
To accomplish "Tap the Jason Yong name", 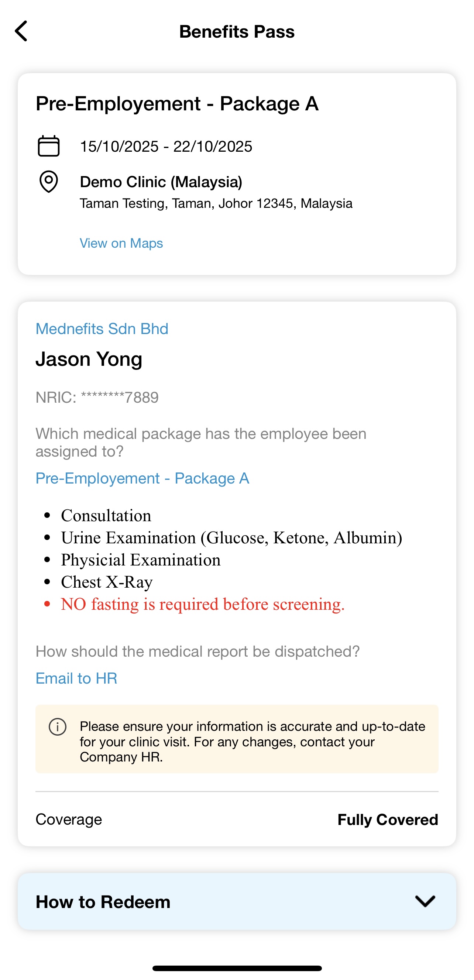I will [x=89, y=359].
